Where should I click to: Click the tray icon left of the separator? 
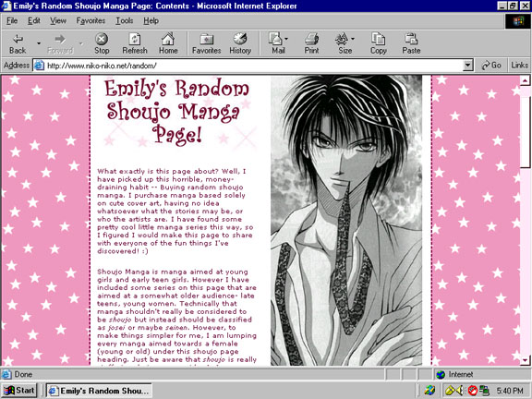point(429,391)
